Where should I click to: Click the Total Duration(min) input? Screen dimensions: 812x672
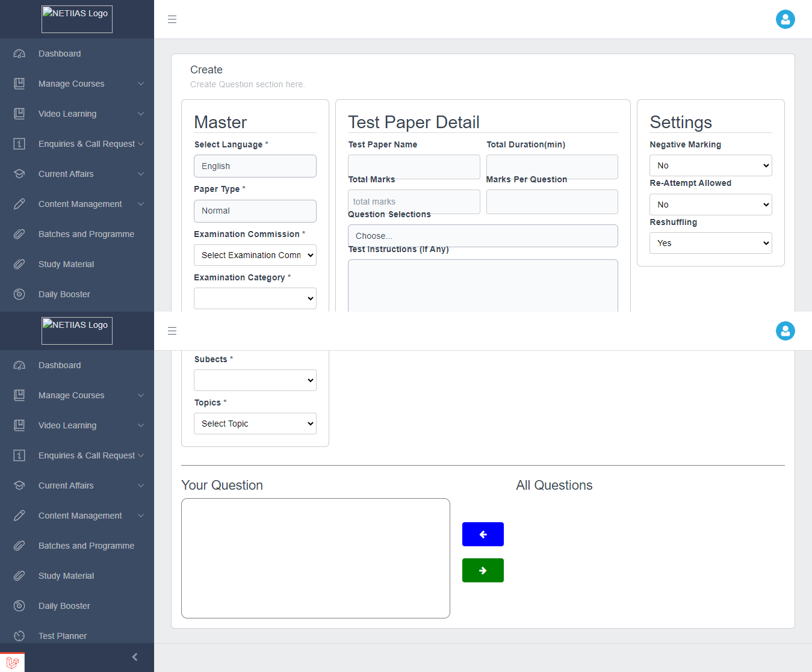[551, 167]
